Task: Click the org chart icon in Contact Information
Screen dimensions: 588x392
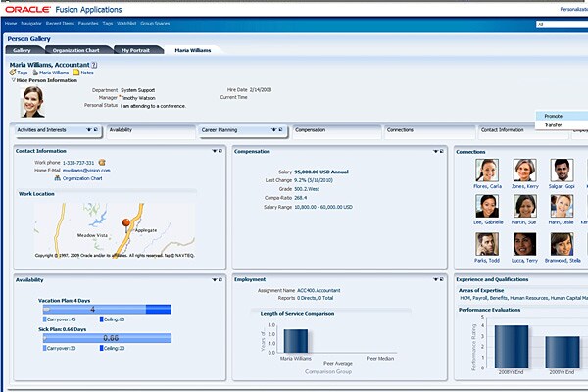Action: coord(58,178)
